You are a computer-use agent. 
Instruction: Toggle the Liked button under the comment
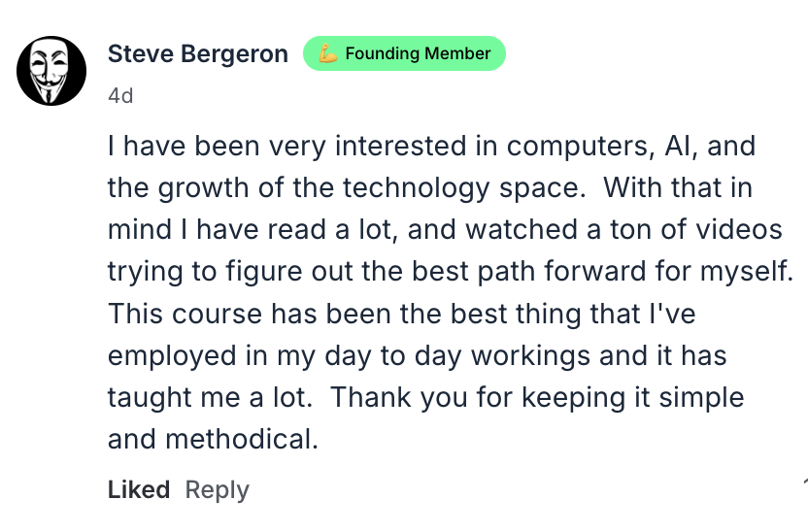[138, 490]
